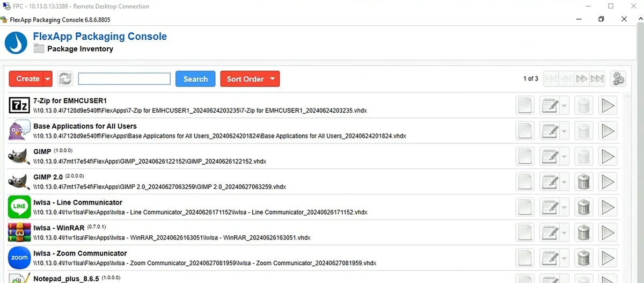Open the settings gears icon
Screen dimensions: 644x283
(x=619, y=79)
